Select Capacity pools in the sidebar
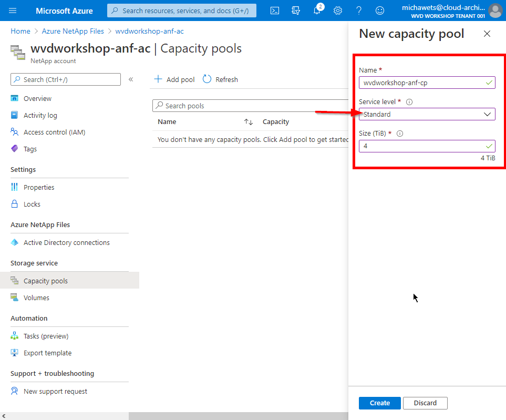This screenshot has width=506, height=420. pos(70,281)
